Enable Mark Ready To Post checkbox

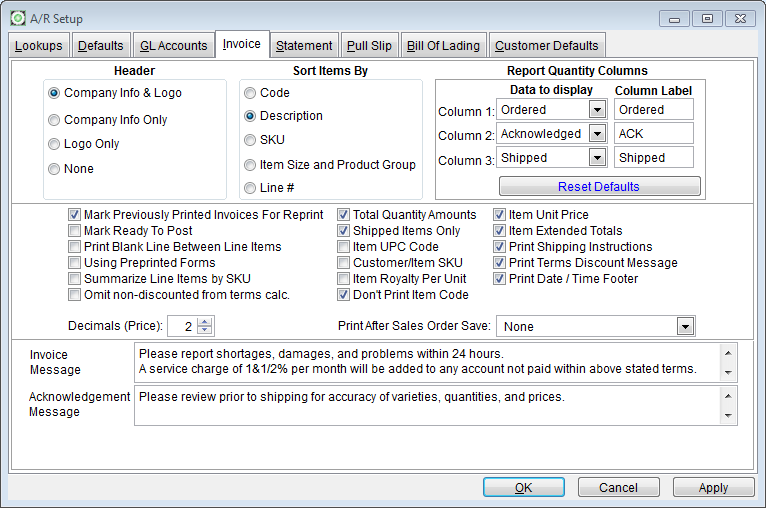click(75, 231)
